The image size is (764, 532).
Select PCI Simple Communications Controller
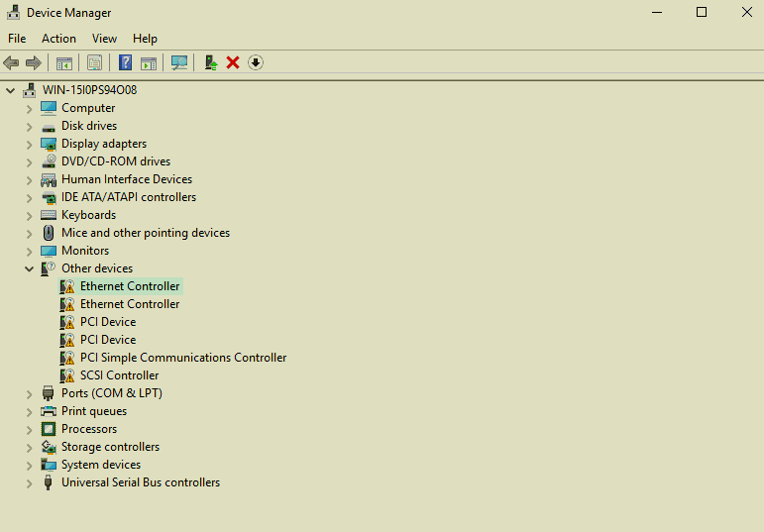(x=183, y=358)
